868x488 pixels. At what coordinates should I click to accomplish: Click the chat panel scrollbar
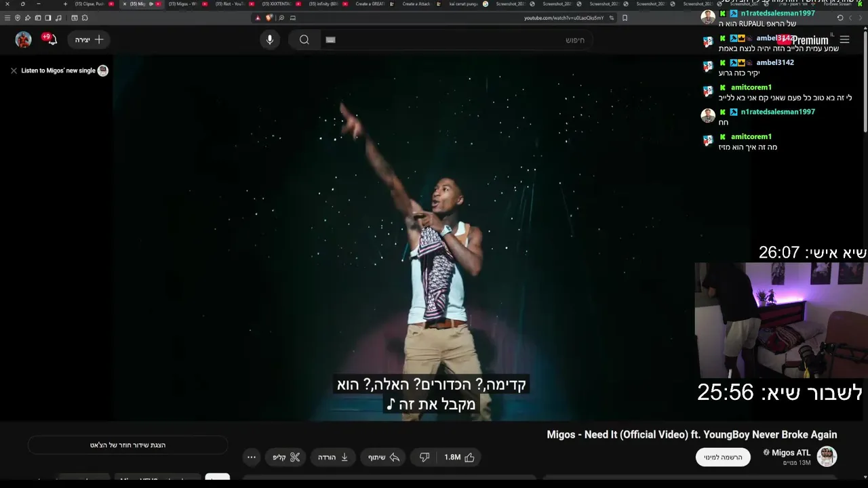(x=865, y=80)
